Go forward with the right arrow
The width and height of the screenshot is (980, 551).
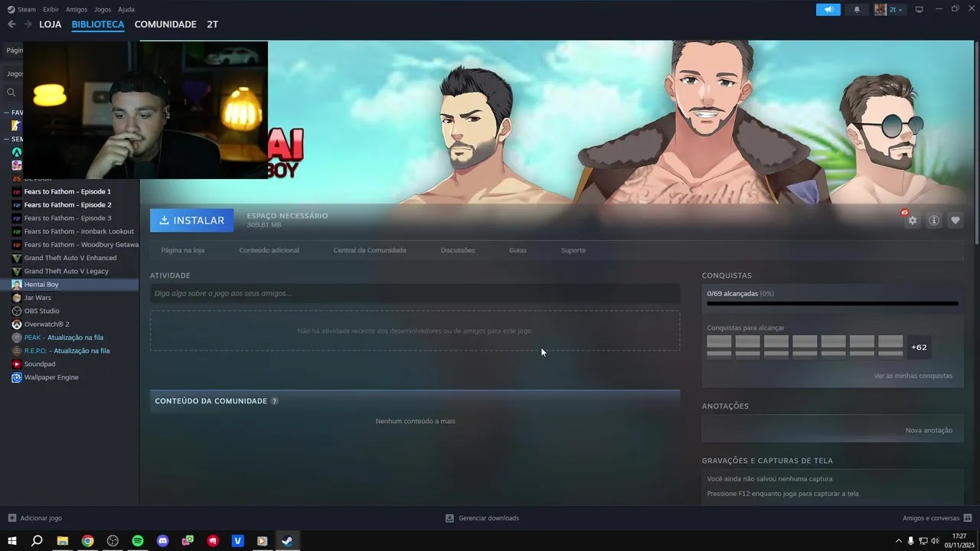click(28, 24)
